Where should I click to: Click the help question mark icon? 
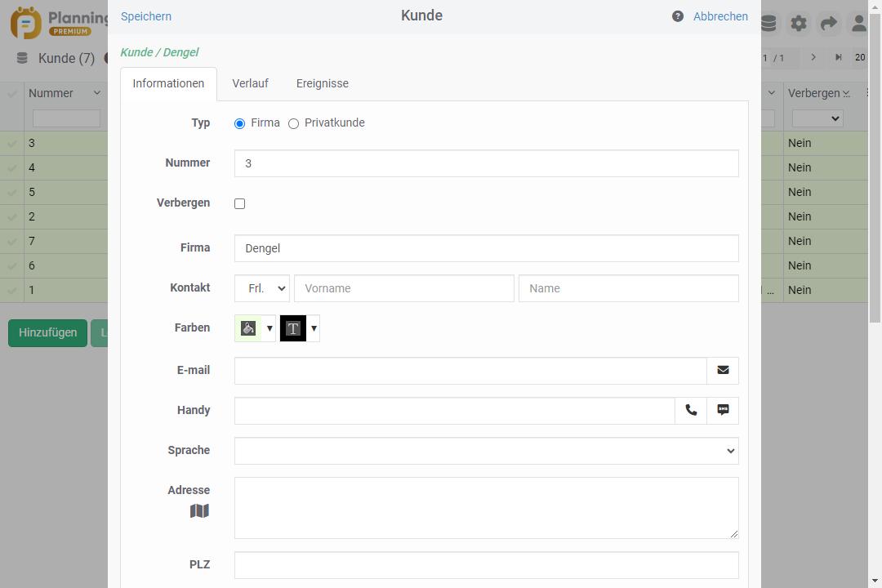tap(678, 16)
